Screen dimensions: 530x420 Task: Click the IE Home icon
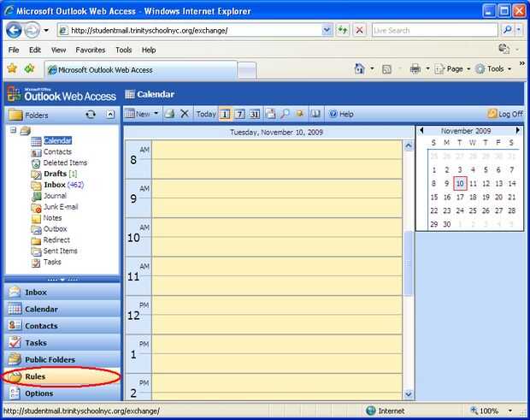coord(359,69)
